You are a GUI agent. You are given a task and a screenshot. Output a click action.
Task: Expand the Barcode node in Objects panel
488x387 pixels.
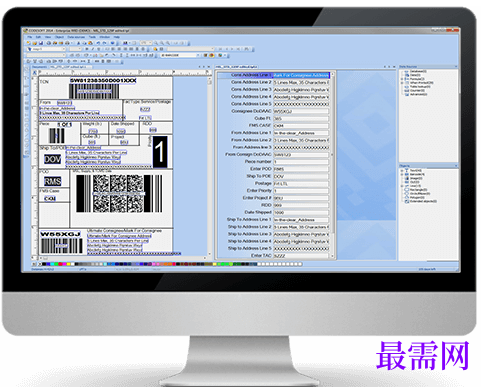click(x=402, y=174)
